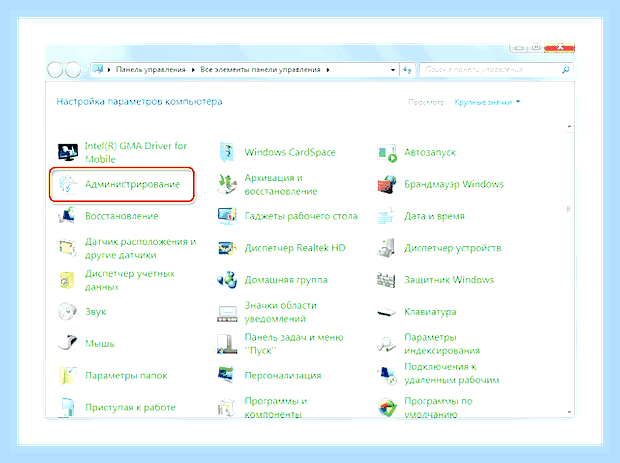Open Брандмауэр Windows link text
The image size is (620, 463).
coord(454,184)
